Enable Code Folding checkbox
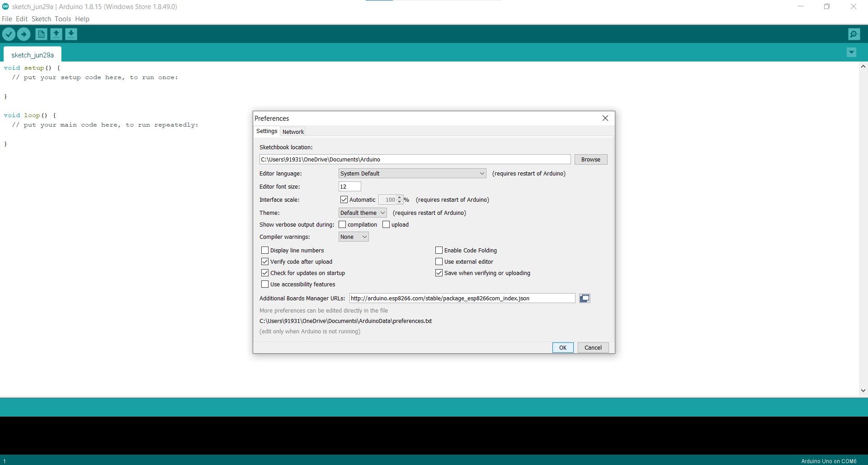This screenshot has height=465, width=868. 439,250
